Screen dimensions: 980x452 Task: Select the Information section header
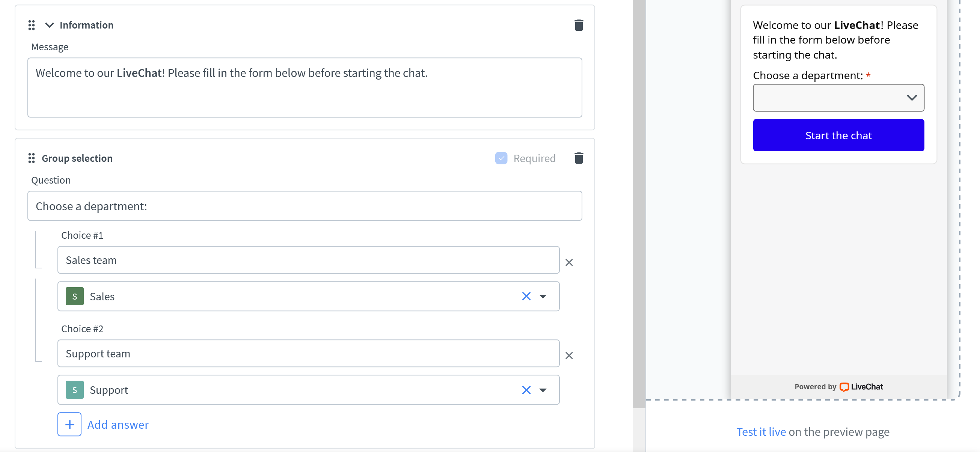pos(86,25)
